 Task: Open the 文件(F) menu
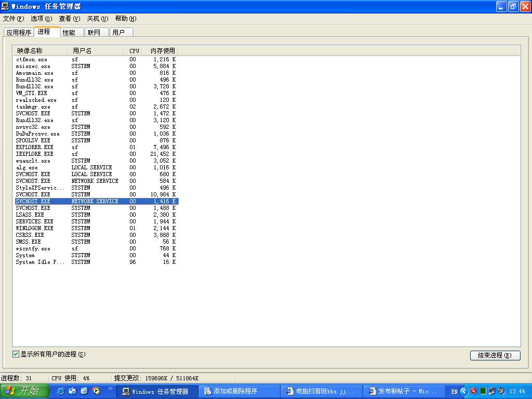coord(13,19)
